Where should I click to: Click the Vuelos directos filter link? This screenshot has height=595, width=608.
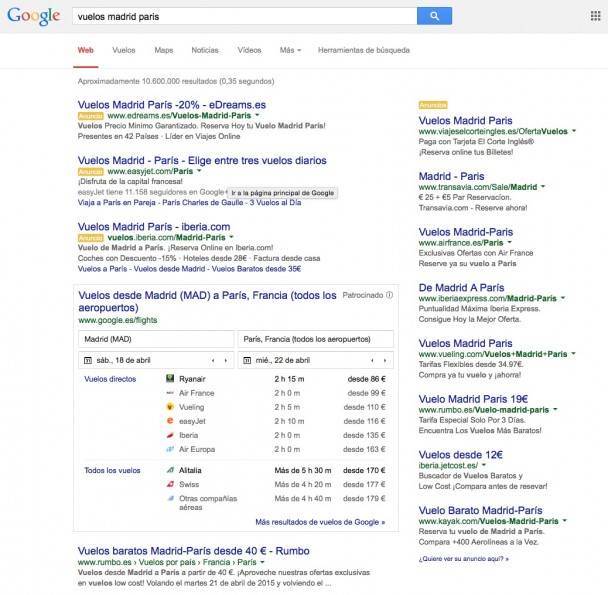point(110,379)
